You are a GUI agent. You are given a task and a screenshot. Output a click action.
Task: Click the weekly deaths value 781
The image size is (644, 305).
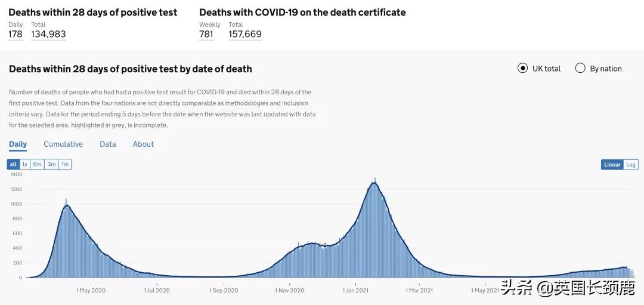click(206, 34)
